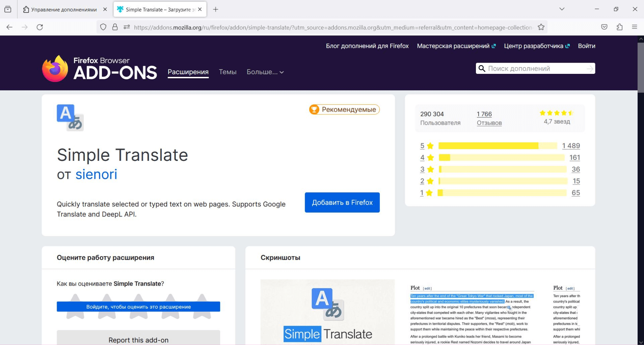Open the list all tabs dropdown arrow
This screenshot has width=644, height=345.
562,9
